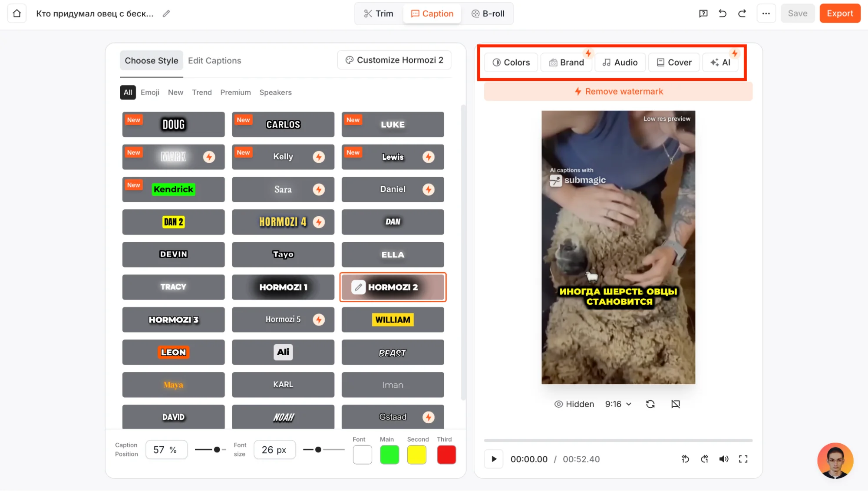This screenshot has height=491, width=868.
Task: Filter styles by Emoji
Action: [150, 92]
